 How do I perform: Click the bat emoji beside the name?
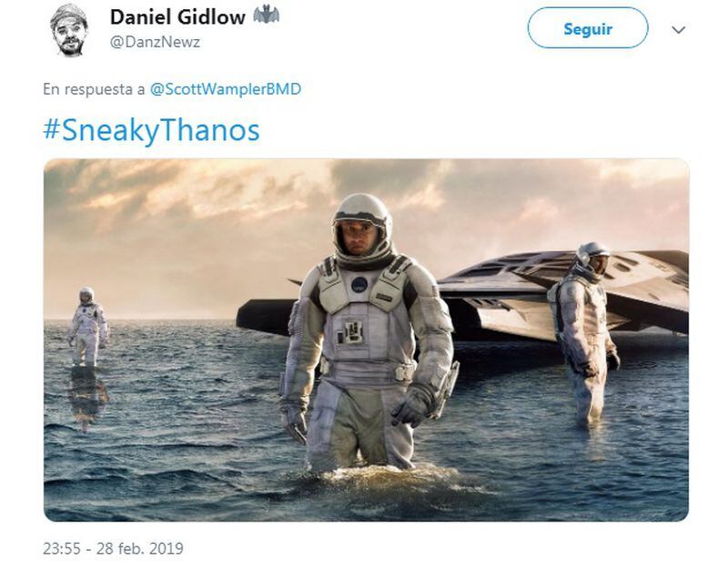[x=266, y=15]
